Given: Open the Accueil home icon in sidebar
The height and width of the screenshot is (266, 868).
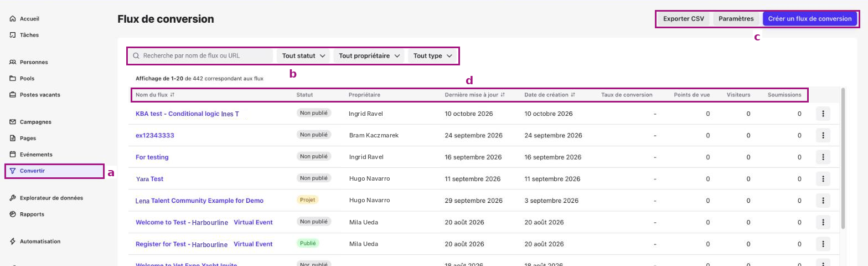Looking at the screenshot, I should [13, 19].
